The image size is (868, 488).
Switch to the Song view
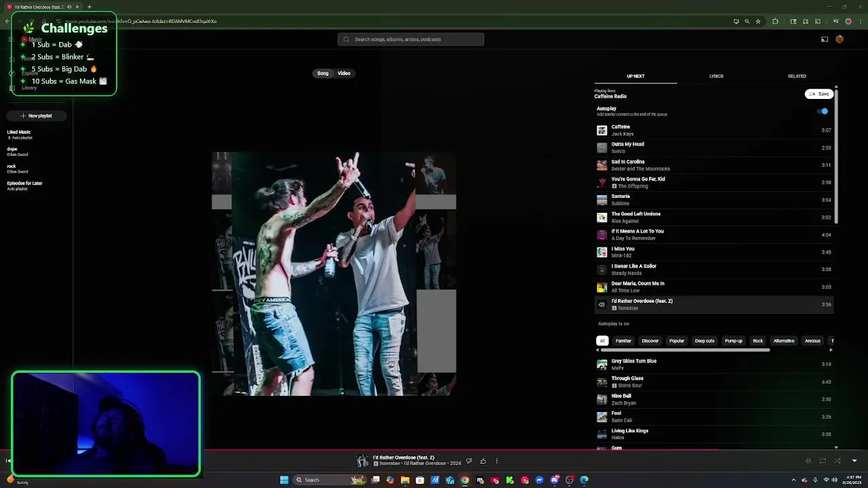(323, 73)
